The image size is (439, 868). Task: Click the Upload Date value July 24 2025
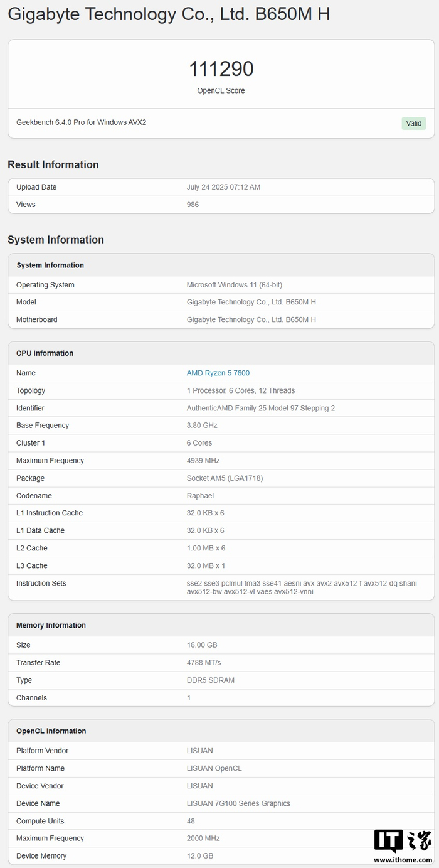click(223, 187)
